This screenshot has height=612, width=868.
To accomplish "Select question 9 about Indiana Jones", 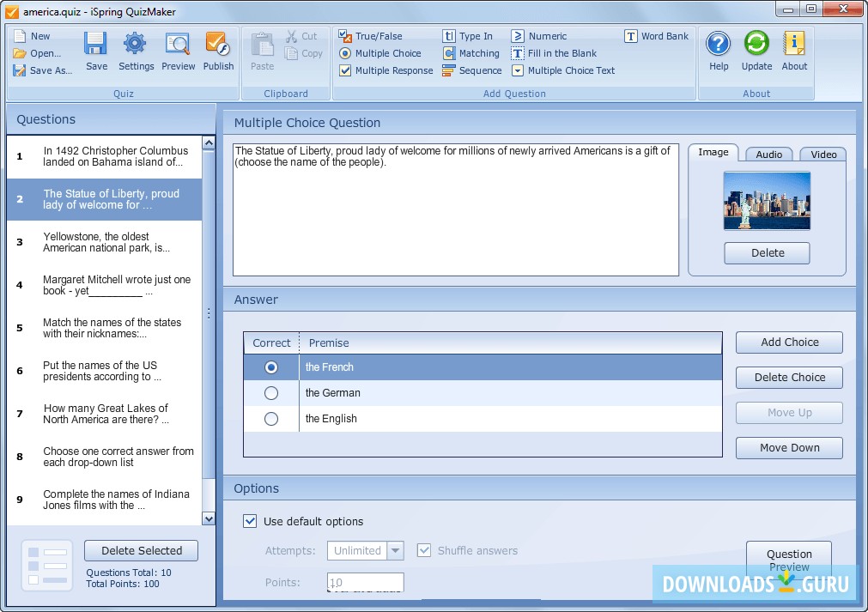I will click(x=104, y=500).
